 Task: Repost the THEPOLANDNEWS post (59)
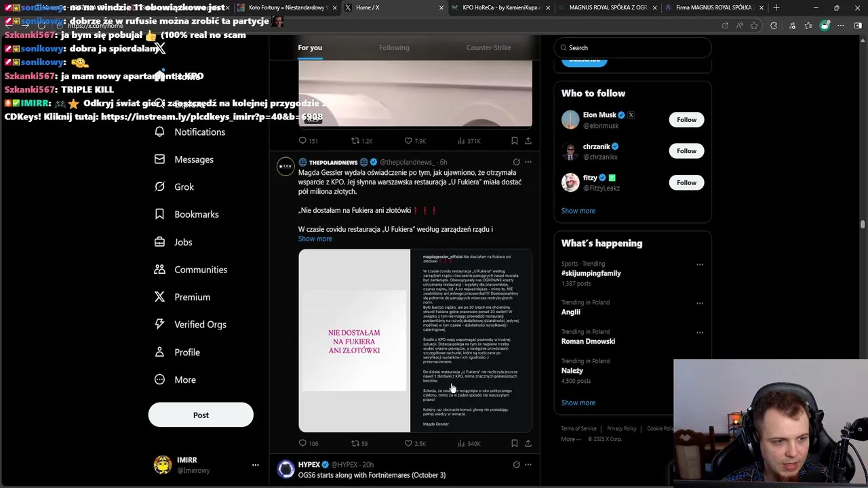[x=359, y=443]
